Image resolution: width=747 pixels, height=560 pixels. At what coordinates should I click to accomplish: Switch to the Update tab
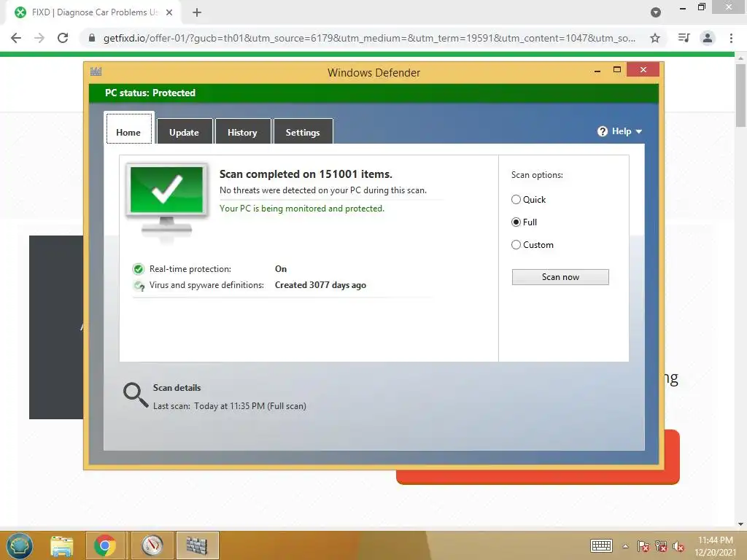(185, 132)
